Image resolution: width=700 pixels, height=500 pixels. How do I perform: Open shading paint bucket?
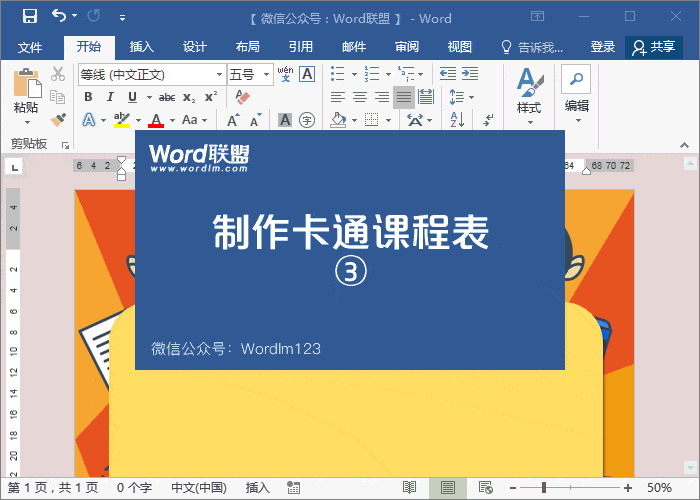click(x=338, y=120)
